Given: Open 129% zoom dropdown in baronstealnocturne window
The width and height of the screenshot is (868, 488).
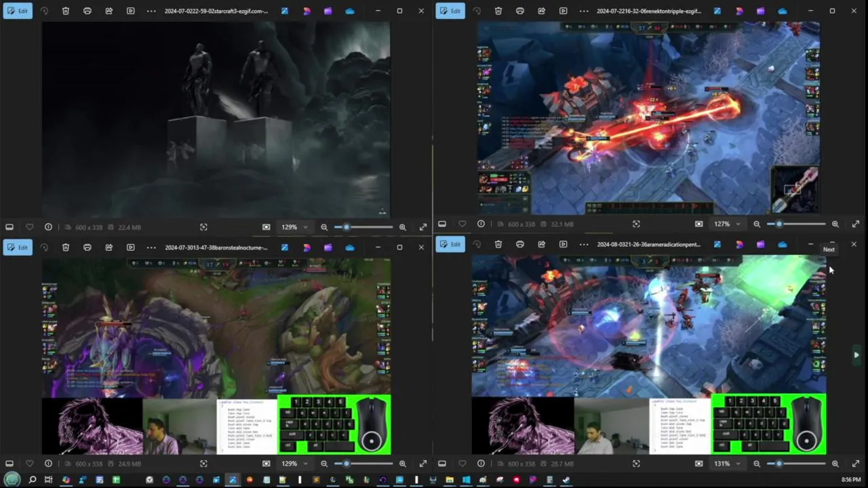Looking at the screenshot, I should [294, 464].
